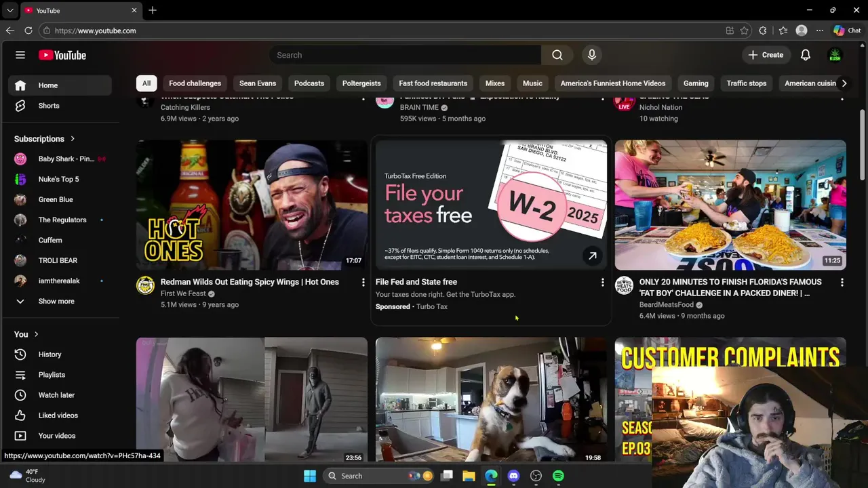
Task: Select the Poltergeists chip
Action: point(361,83)
